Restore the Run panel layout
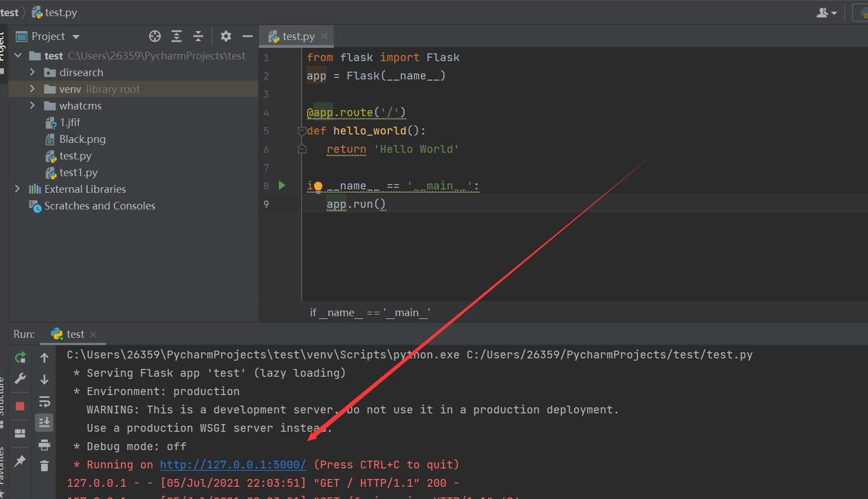 pos(20,433)
